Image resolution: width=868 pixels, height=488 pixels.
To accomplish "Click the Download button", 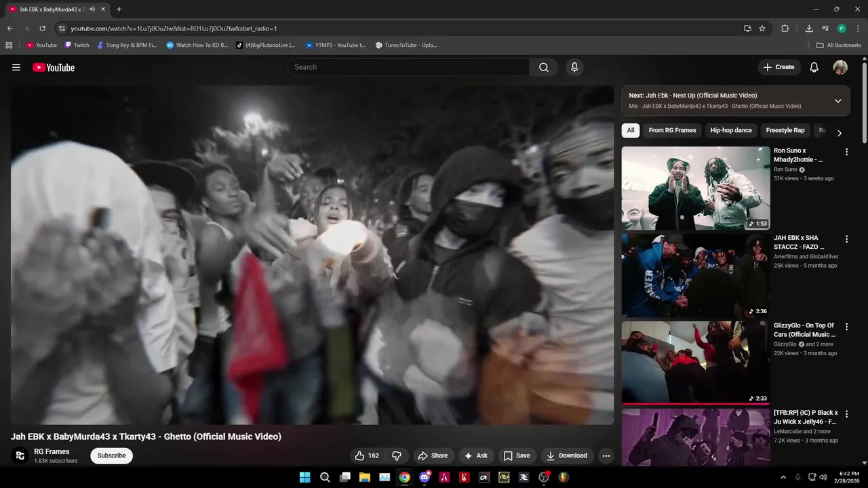I will 567,455.
